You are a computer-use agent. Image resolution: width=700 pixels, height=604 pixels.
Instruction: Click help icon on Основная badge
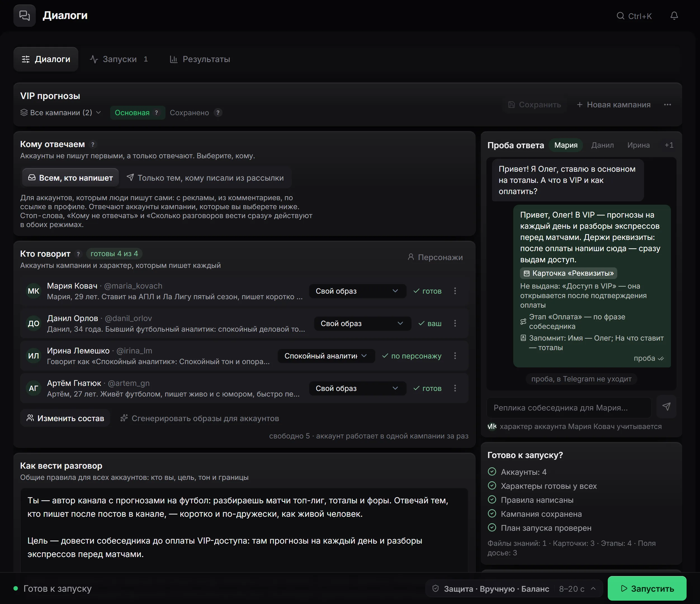157,113
